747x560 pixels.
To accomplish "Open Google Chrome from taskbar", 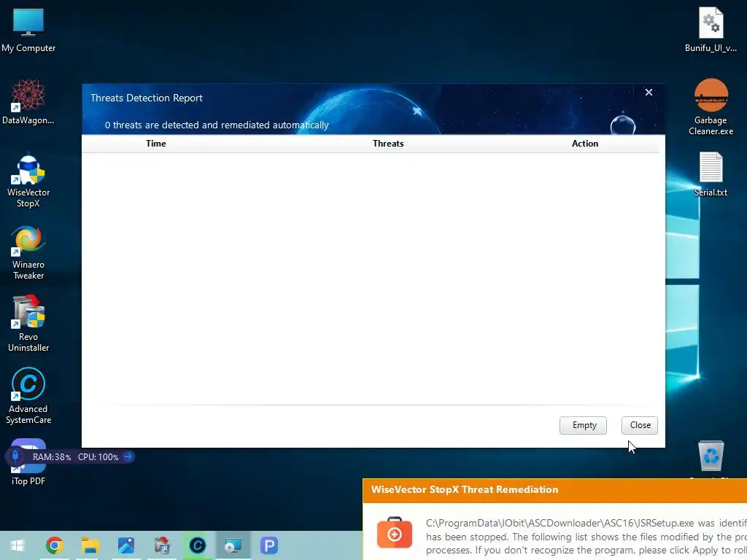I will (x=54, y=545).
